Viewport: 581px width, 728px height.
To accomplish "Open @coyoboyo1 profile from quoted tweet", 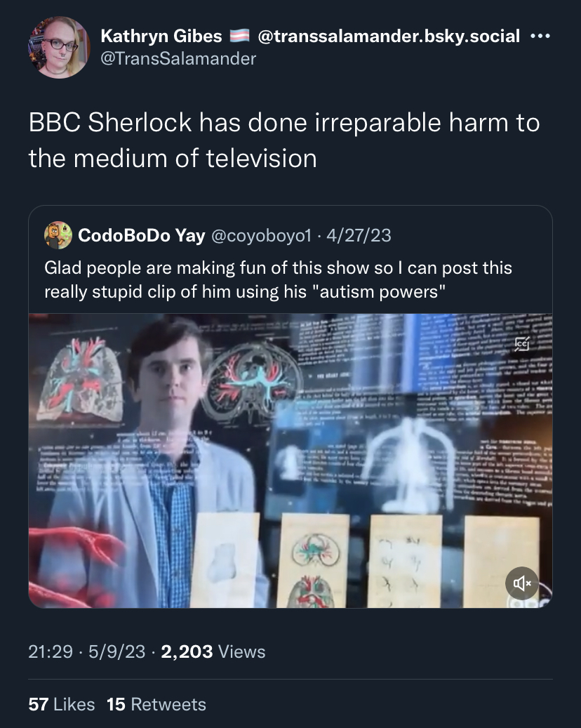I will click(x=261, y=235).
